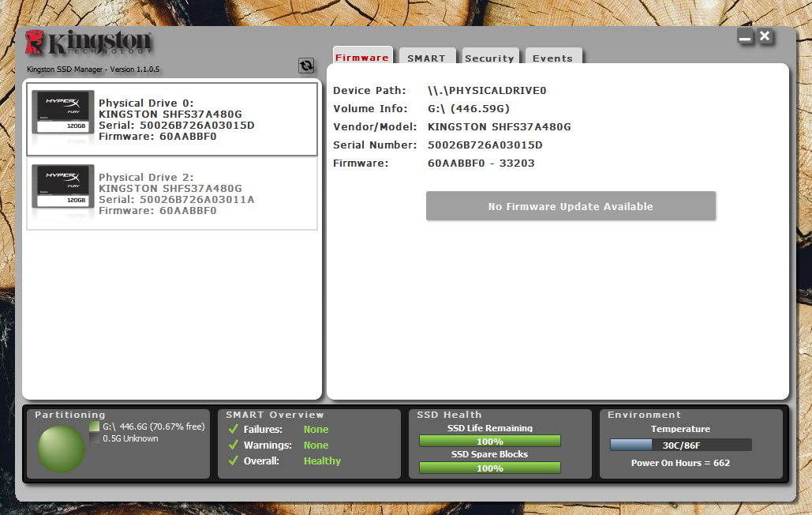Close the Kingston SSD Manager window
This screenshot has width=812, height=515.
coord(765,36)
